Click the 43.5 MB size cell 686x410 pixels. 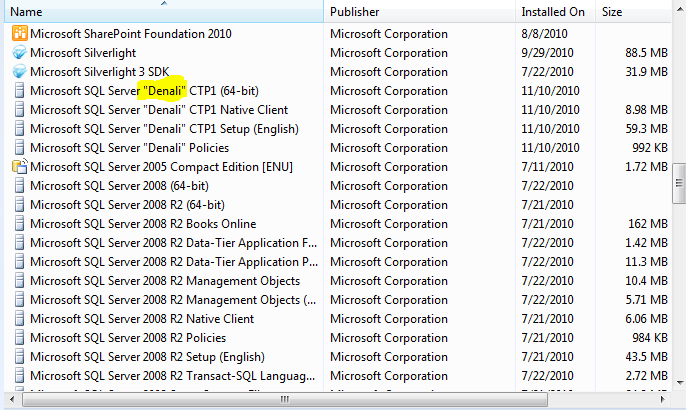(x=646, y=357)
